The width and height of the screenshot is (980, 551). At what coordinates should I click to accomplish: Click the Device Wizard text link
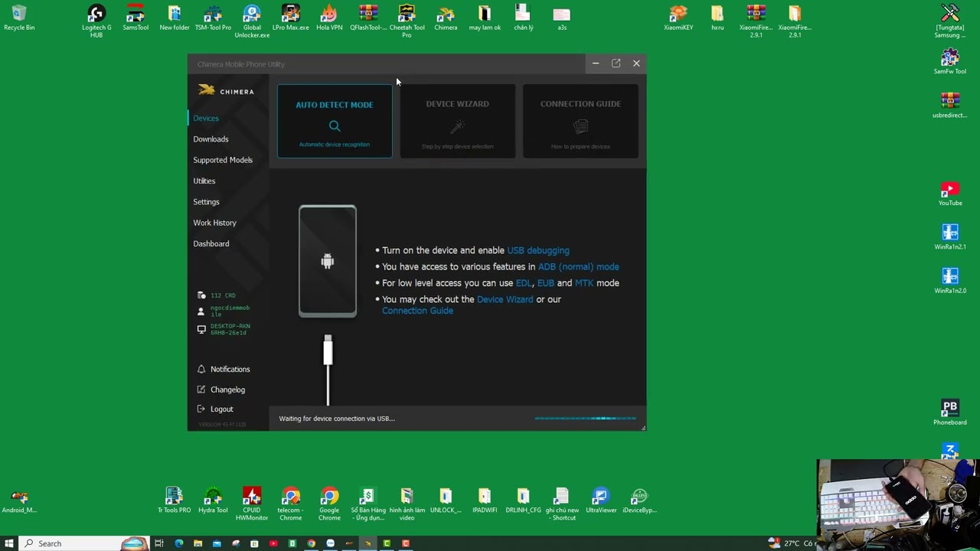click(x=505, y=299)
